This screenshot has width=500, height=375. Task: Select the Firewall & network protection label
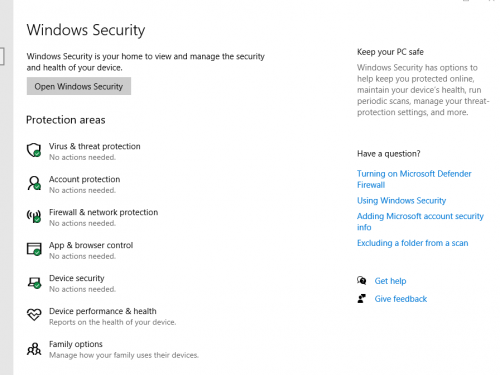click(x=103, y=212)
